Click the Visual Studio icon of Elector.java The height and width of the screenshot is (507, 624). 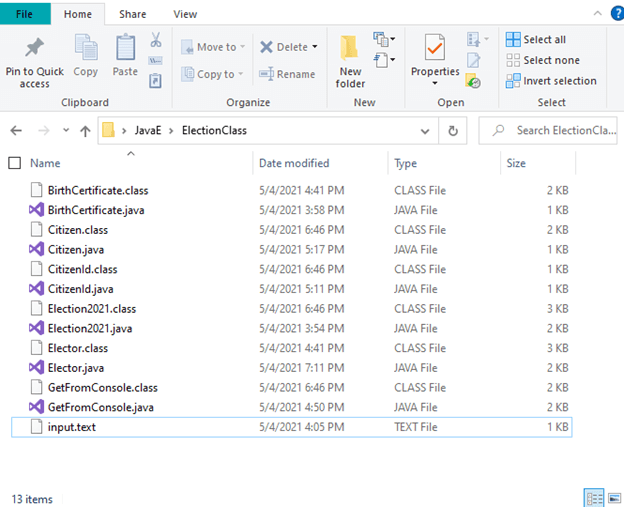click(36, 367)
